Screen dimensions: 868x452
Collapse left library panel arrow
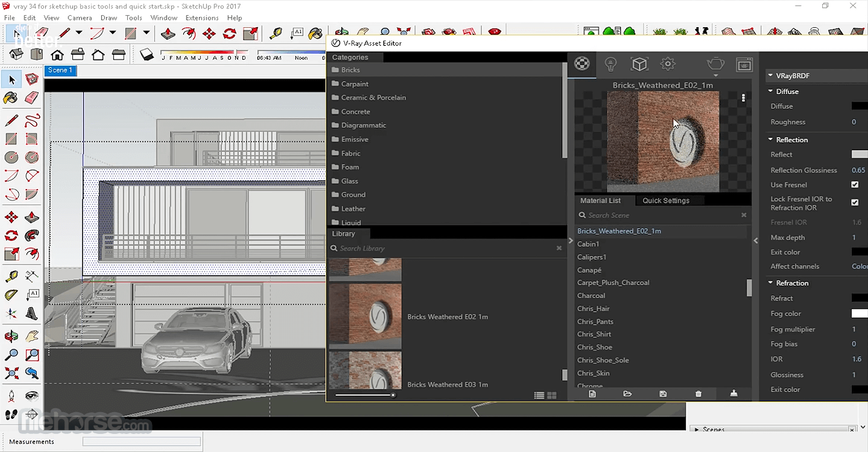tap(571, 240)
